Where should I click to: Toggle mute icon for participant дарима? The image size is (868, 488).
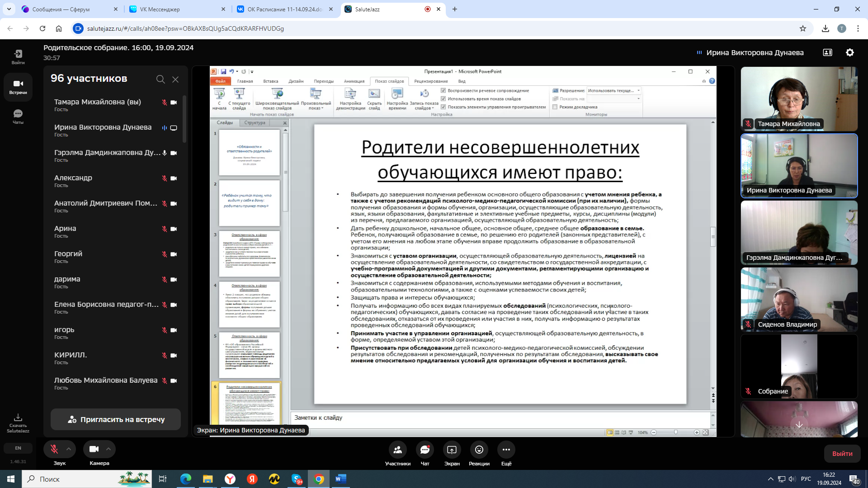(x=165, y=280)
